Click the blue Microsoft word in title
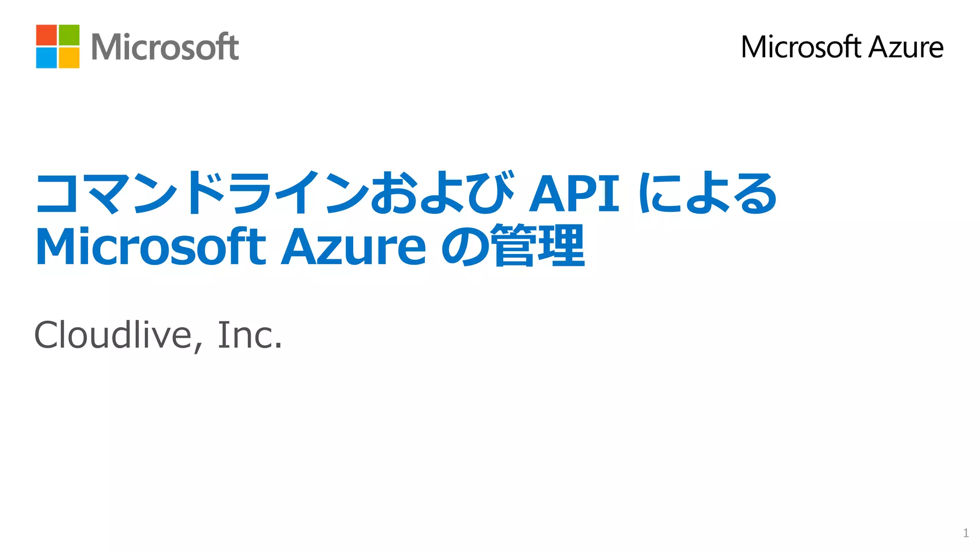Viewport: 980px width, 551px height. click(x=150, y=247)
